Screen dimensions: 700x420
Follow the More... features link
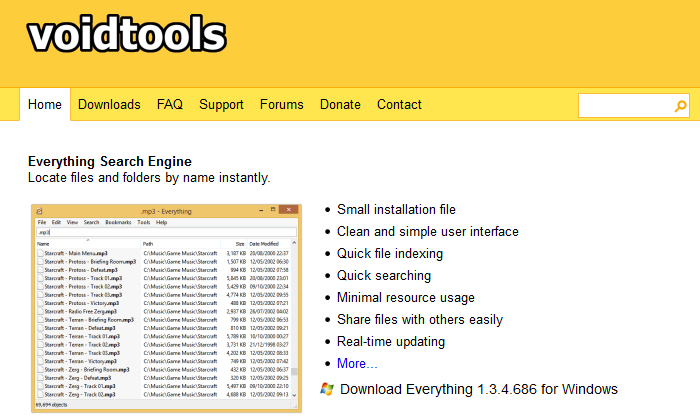coord(357,363)
